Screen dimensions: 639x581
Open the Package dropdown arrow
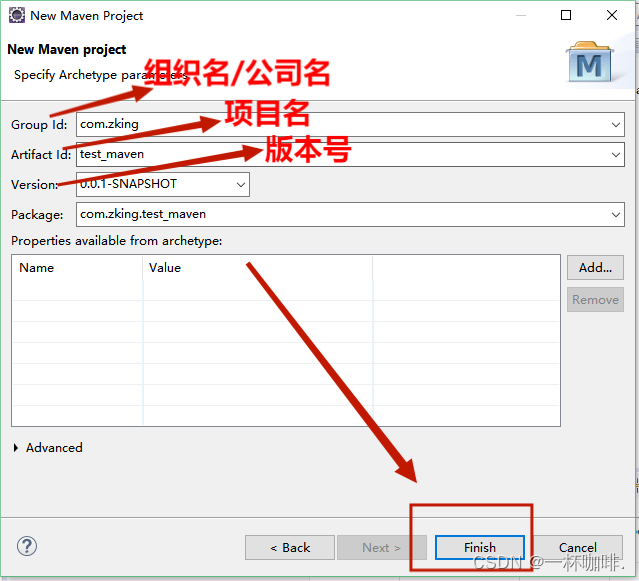[x=616, y=215]
